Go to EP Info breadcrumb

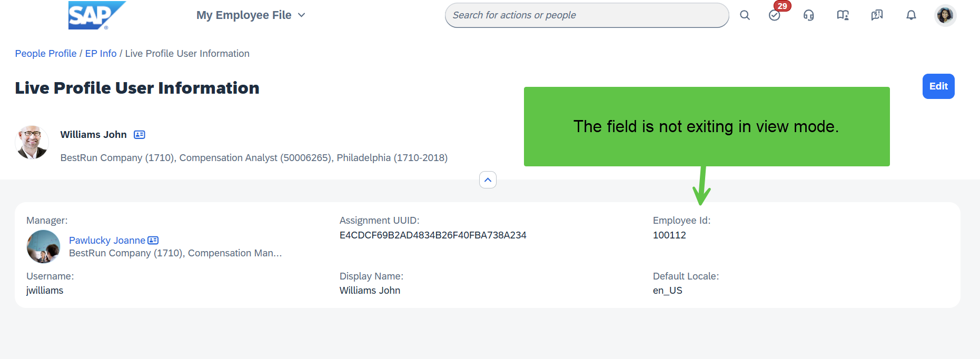[x=101, y=54]
